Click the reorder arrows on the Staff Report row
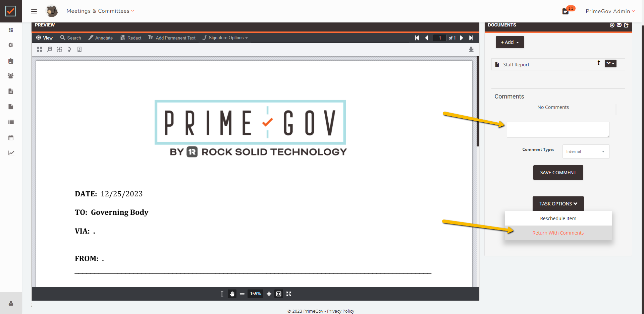 (x=599, y=63)
